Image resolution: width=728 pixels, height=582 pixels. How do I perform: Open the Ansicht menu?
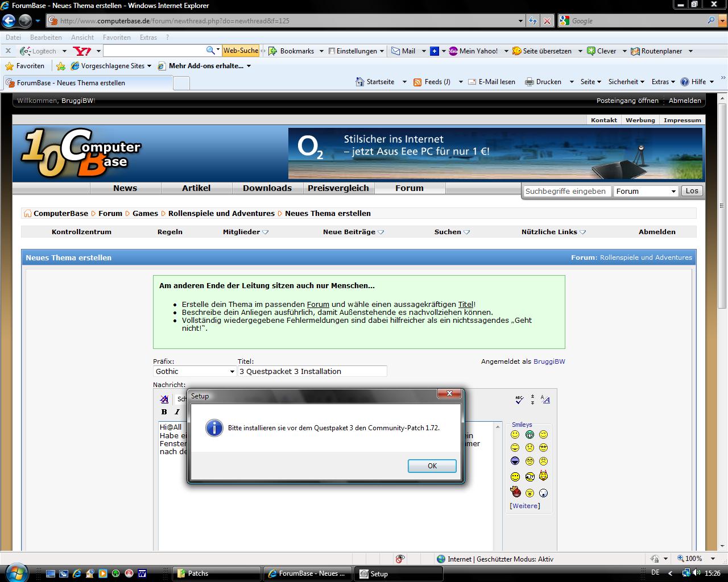(x=82, y=38)
